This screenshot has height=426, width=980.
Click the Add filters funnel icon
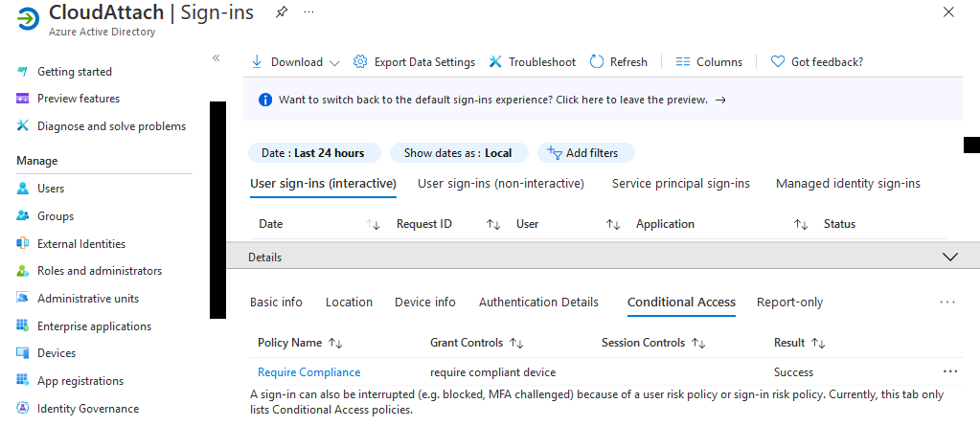(555, 152)
